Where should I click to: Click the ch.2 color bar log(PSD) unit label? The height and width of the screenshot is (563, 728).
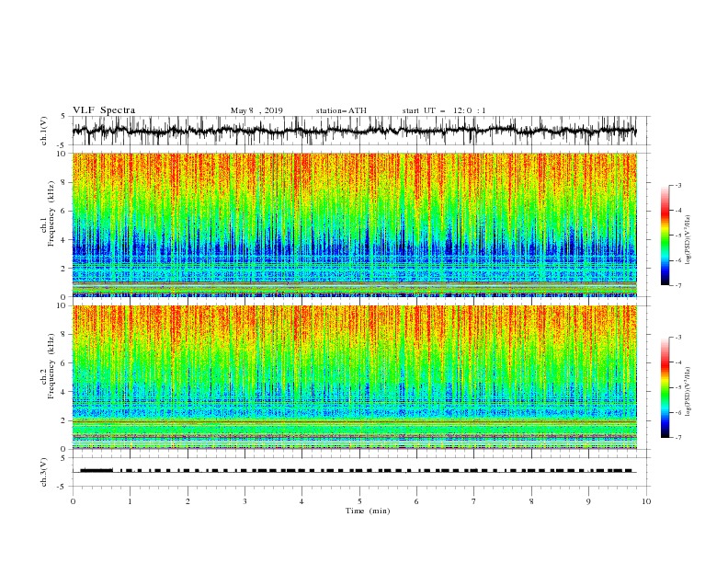[688, 392]
